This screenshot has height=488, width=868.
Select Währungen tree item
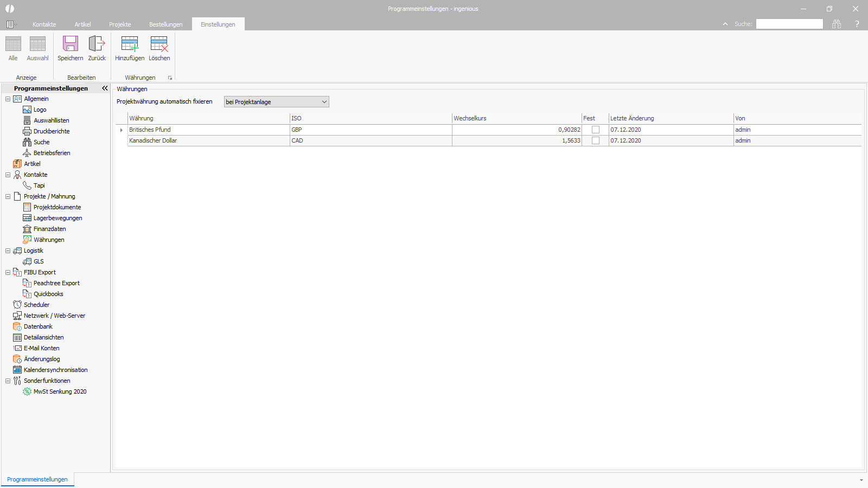coord(49,240)
